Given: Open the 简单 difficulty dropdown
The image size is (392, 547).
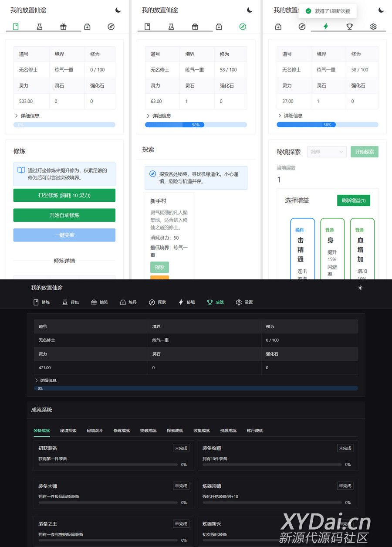Looking at the screenshot, I should (x=327, y=152).
